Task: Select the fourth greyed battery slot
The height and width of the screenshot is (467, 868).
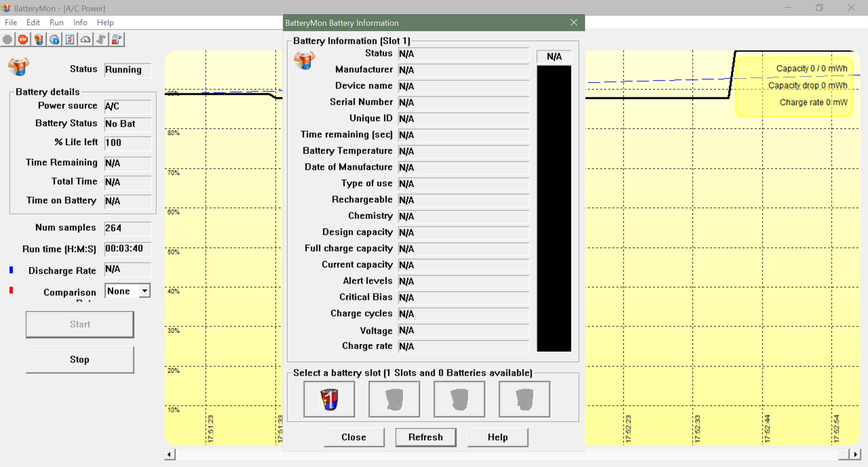Action: point(524,399)
